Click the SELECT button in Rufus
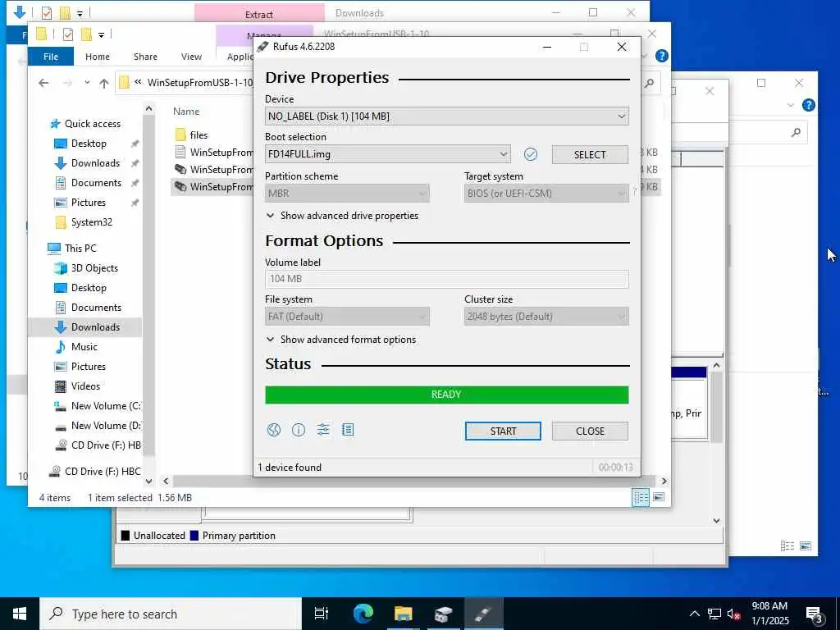840x630 pixels. [590, 155]
